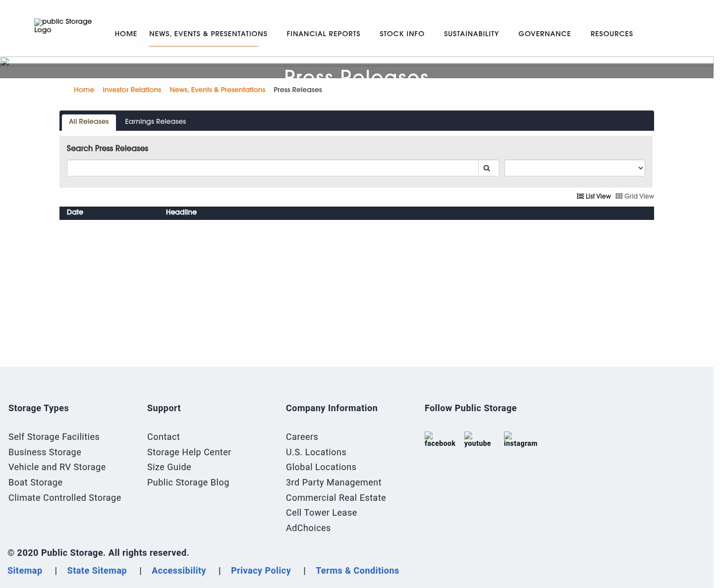The width and height of the screenshot is (721, 588).
Task: Open the year filter dropdown
Action: coord(574,168)
